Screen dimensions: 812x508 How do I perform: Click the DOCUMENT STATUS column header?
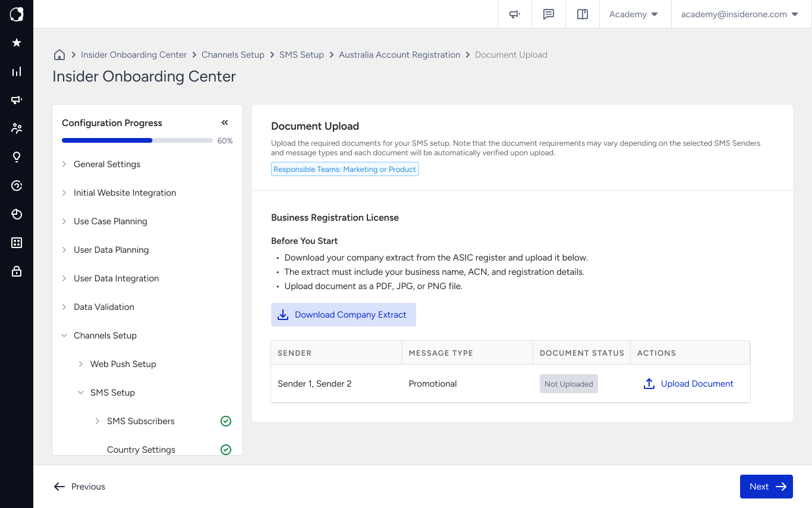(x=582, y=353)
